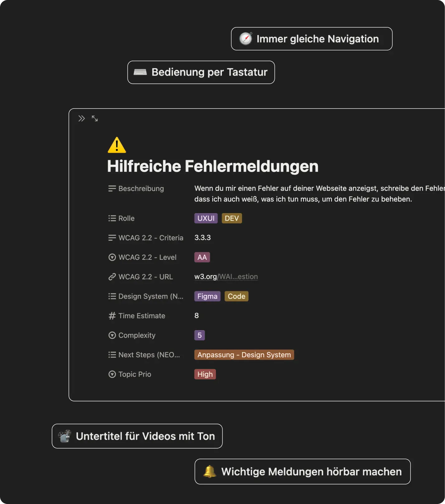Click the select icon beside Topic Prio
Screen dimensions: 445x504
pos(112,374)
